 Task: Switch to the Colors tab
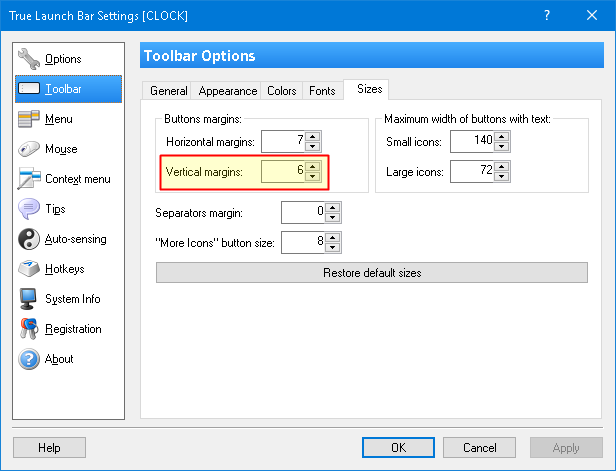pos(282,91)
